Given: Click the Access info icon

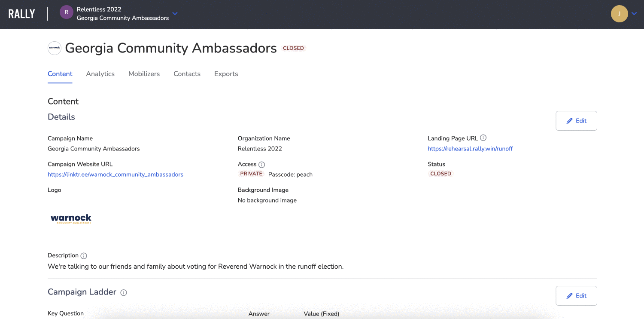Looking at the screenshot, I should pos(261,164).
